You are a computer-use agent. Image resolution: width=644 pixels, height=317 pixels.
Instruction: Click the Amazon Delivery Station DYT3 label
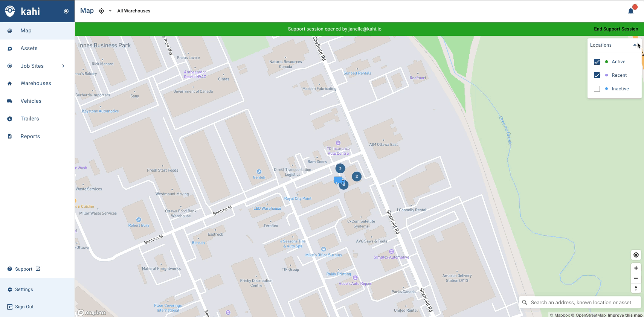(457, 278)
